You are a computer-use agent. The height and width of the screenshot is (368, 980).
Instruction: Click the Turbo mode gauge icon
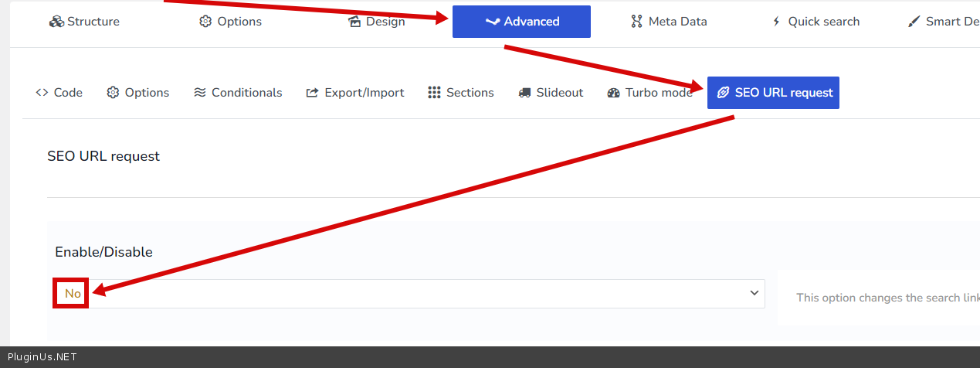(x=614, y=93)
